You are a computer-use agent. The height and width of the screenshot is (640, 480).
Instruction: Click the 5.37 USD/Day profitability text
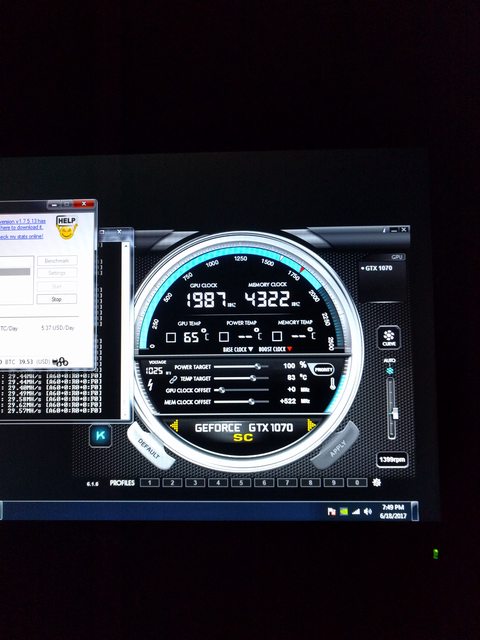pos(58,328)
